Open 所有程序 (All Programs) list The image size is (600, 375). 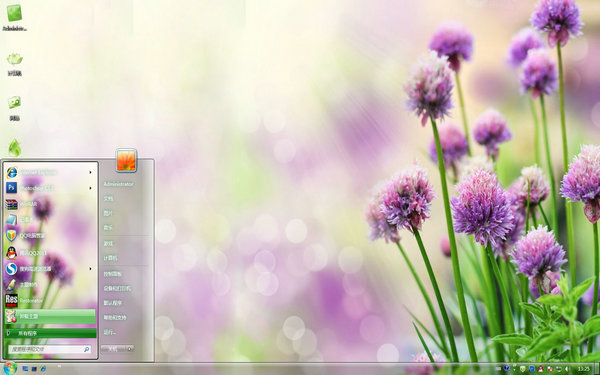point(50,333)
